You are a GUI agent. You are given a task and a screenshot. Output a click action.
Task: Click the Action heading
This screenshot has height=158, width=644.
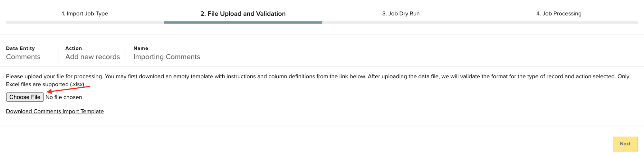73,48
